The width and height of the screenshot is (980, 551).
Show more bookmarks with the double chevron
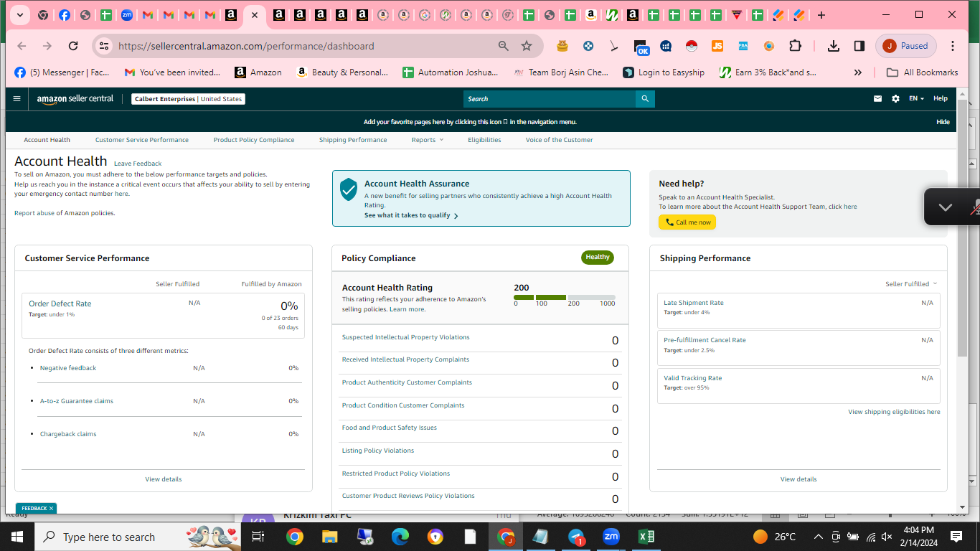pyautogui.click(x=857, y=72)
